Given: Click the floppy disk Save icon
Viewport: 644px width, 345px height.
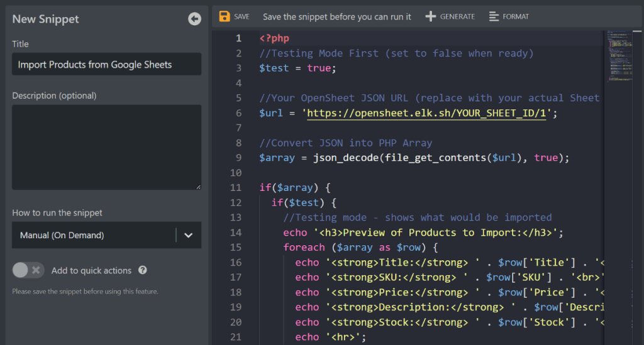Looking at the screenshot, I should click(225, 16).
